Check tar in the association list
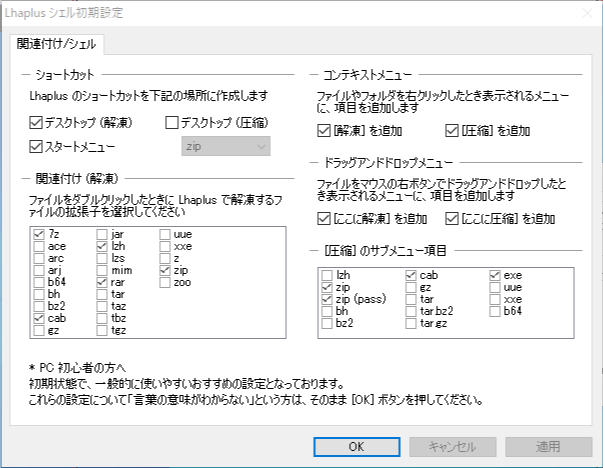This screenshot has height=468, width=603. [102, 294]
